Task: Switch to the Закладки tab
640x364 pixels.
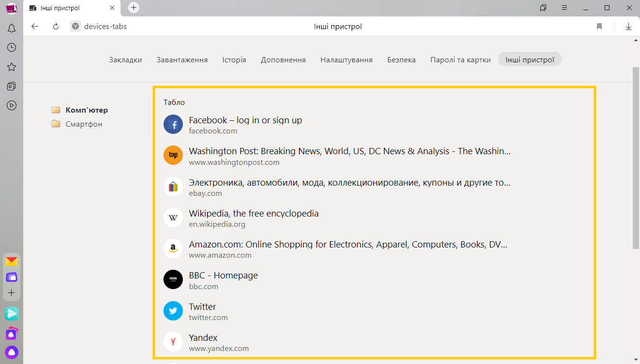Action: [126, 60]
